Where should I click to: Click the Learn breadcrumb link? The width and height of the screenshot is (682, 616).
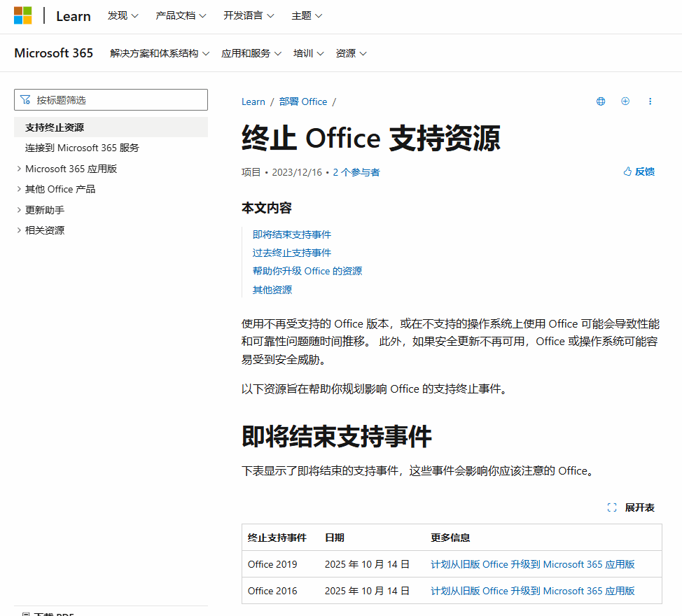pos(253,101)
